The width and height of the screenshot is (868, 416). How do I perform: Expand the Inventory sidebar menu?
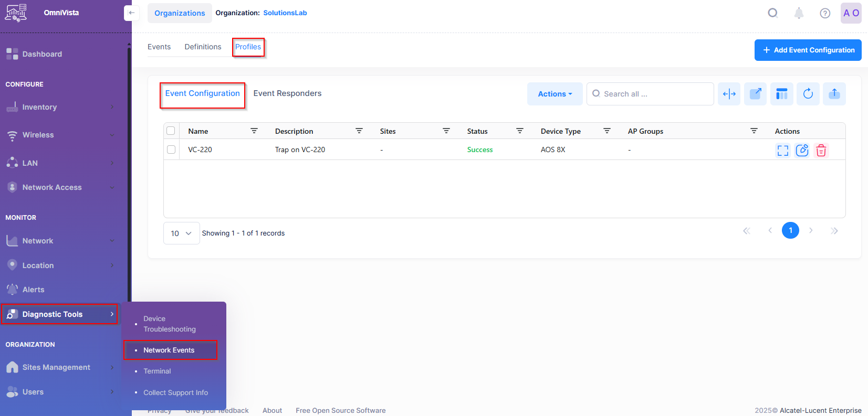(60, 107)
